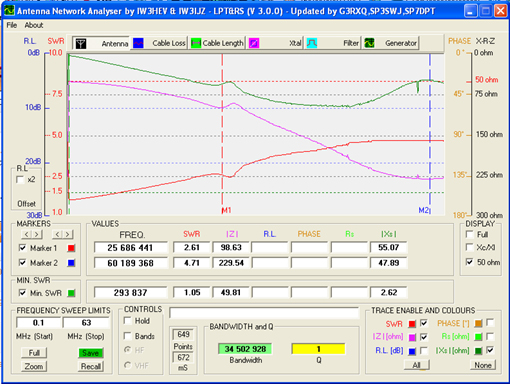
Task: Click the Zoom sweep button
Action: point(34,366)
